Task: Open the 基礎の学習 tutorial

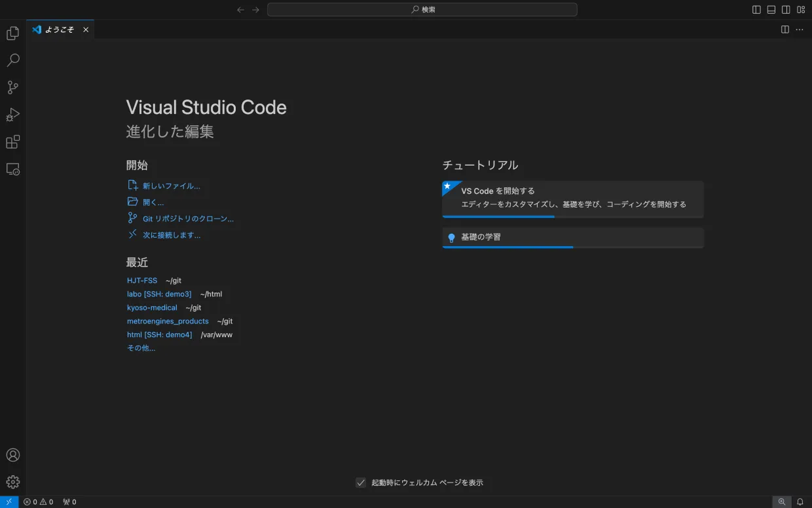Action: click(x=573, y=238)
